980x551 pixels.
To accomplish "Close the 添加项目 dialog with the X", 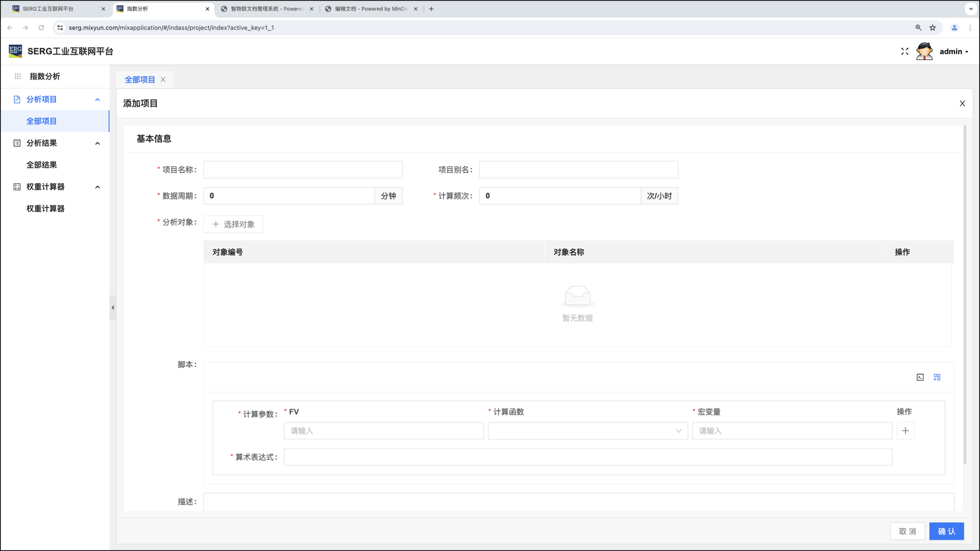I will pos(962,104).
